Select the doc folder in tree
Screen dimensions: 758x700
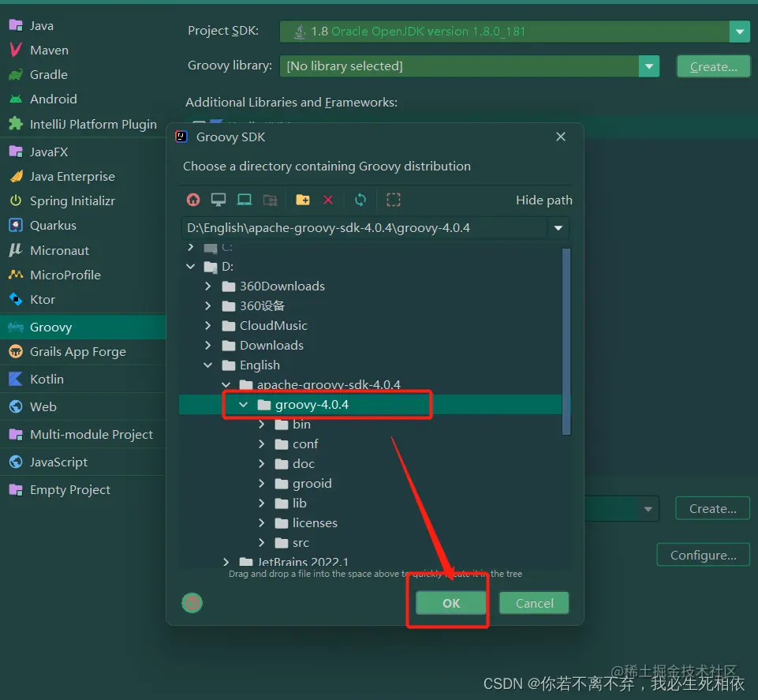pyautogui.click(x=304, y=464)
